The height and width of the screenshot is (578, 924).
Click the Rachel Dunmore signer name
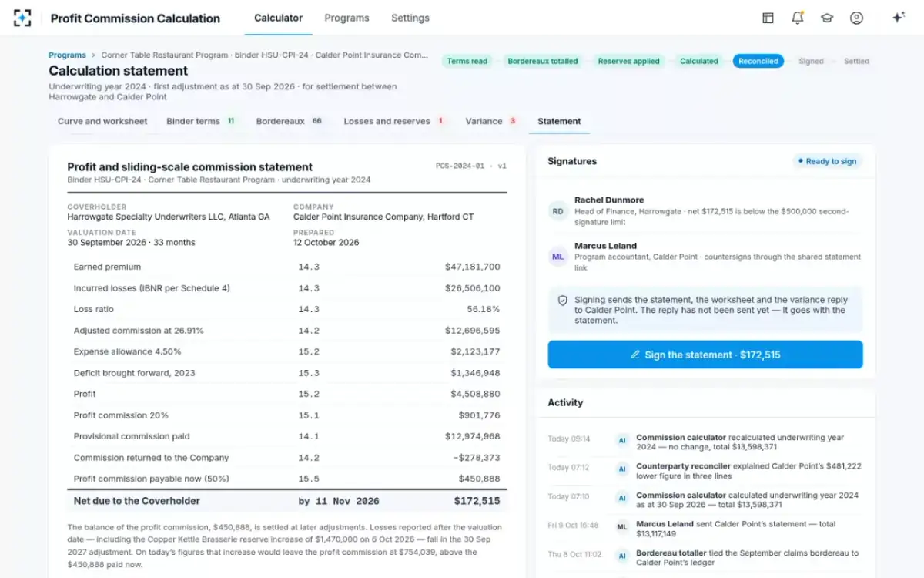[x=609, y=200]
